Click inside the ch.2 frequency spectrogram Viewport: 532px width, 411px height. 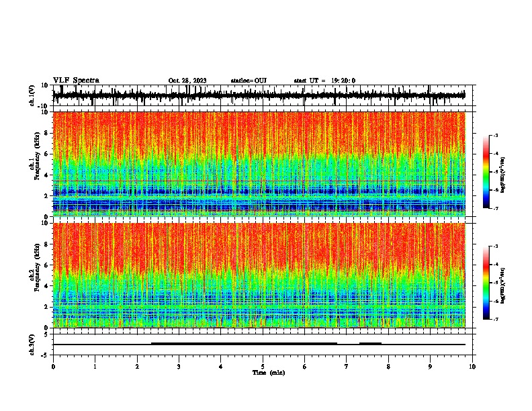tap(259, 275)
